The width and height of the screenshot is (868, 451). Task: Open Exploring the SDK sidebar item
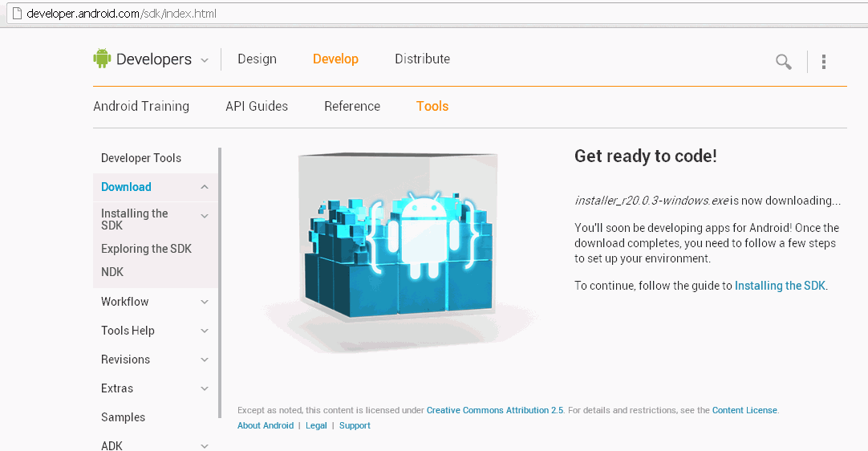(146, 249)
